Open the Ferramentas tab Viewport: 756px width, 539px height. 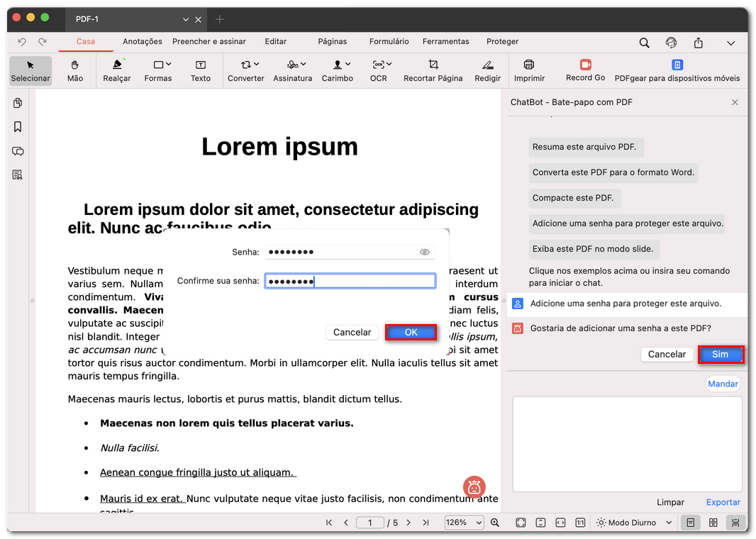(x=445, y=41)
